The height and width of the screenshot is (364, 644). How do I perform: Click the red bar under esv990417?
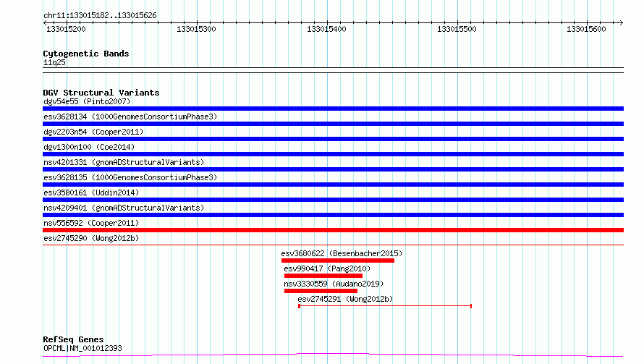(x=323, y=276)
